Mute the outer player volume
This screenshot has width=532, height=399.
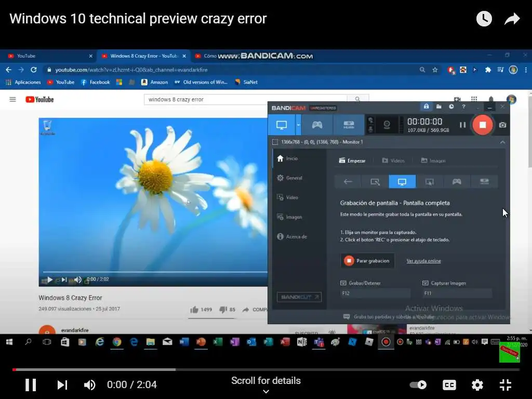point(89,385)
